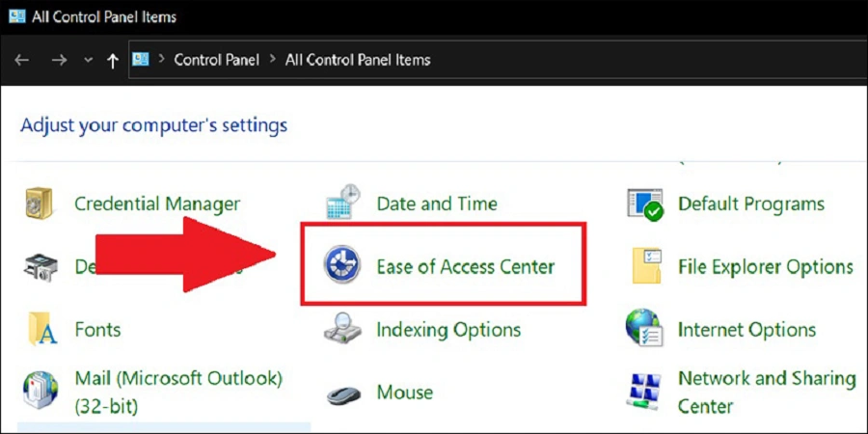Click the address bar Control Panel icon

click(x=141, y=59)
